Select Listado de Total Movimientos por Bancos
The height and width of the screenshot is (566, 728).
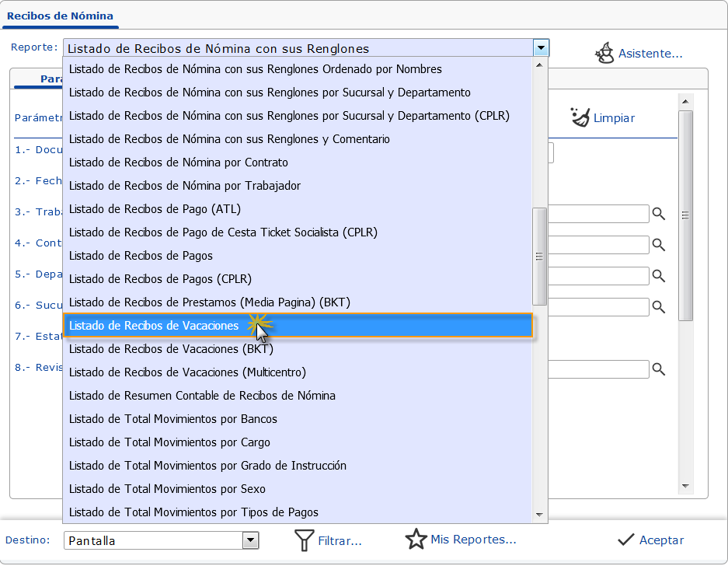pos(172,419)
